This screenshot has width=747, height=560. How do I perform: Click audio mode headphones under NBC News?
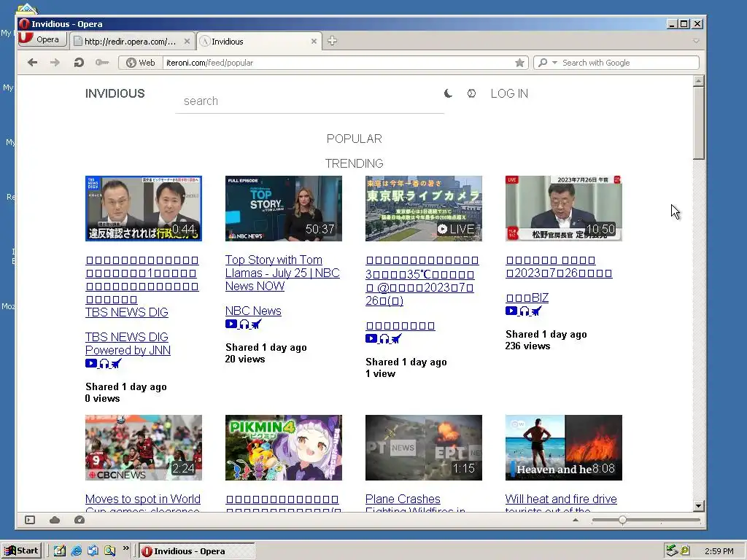click(x=244, y=324)
